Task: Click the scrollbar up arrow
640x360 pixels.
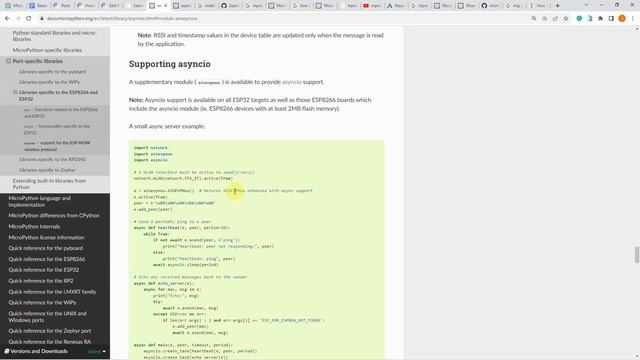Action: click(x=637, y=29)
